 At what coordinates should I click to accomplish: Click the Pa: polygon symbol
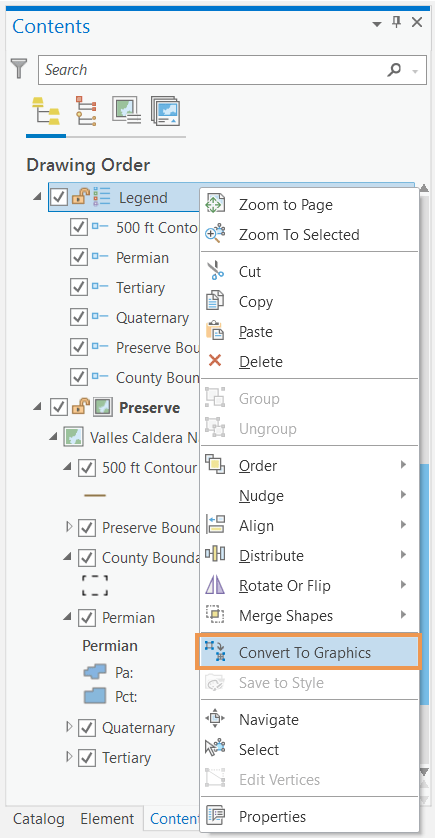(x=95, y=672)
